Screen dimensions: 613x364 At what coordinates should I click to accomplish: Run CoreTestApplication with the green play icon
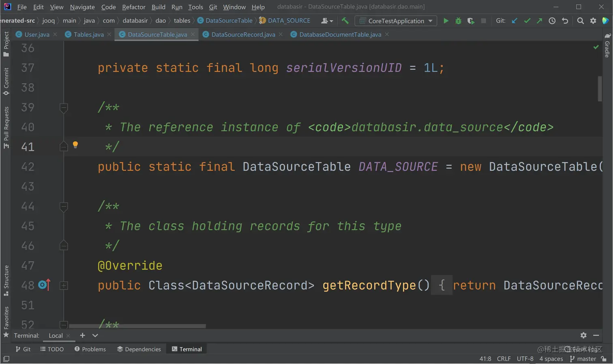click(446, 21)
